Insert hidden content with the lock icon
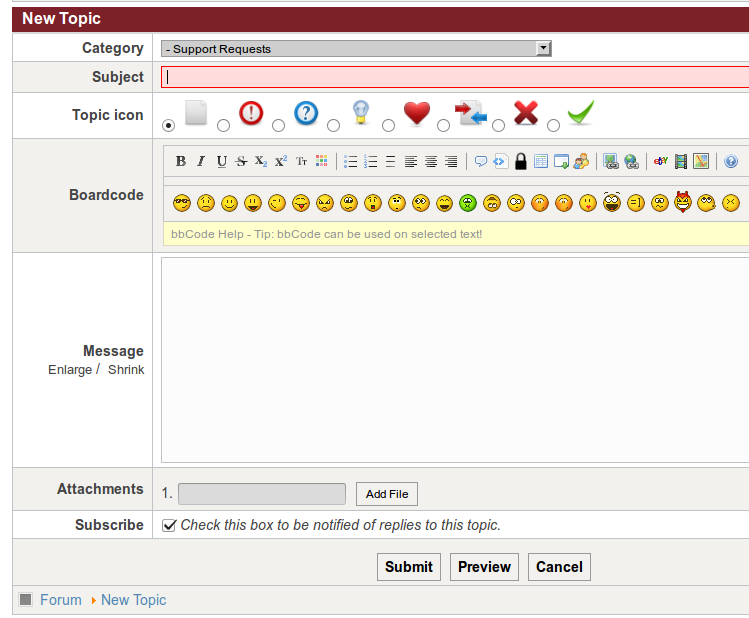Image resolution: width=749 pixels, height=618 pixels. point(521,161)
